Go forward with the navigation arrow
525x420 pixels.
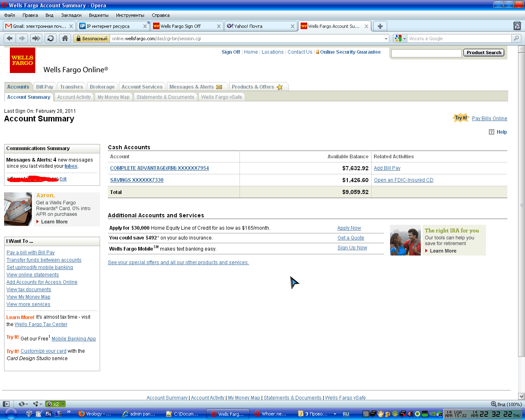(x=22, y=38)
